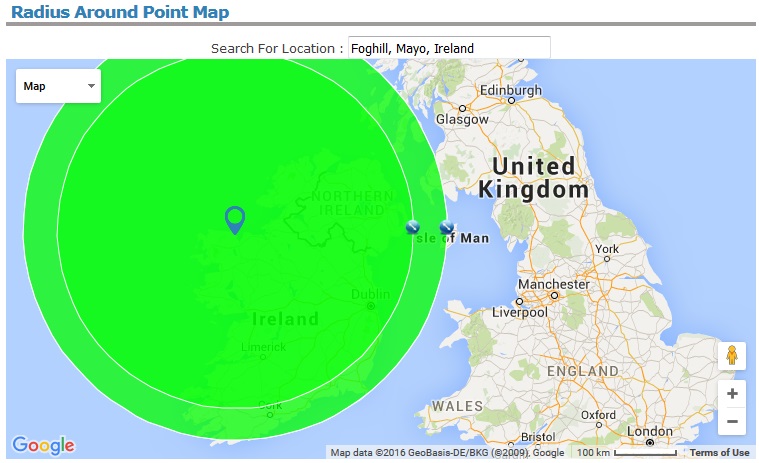Click the map data copyright text
Screen dimensions: 759x463
click(x=447, y=453)
